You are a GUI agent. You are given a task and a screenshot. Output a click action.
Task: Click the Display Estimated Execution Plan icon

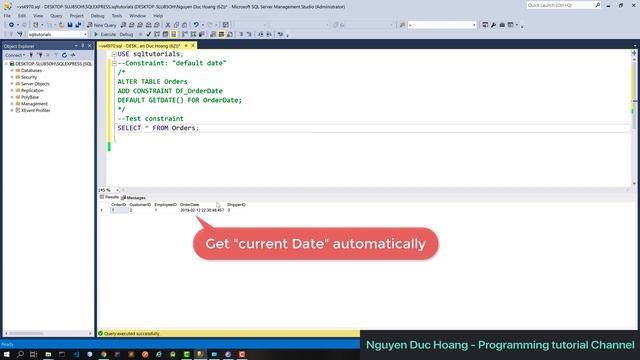point(157,35)
